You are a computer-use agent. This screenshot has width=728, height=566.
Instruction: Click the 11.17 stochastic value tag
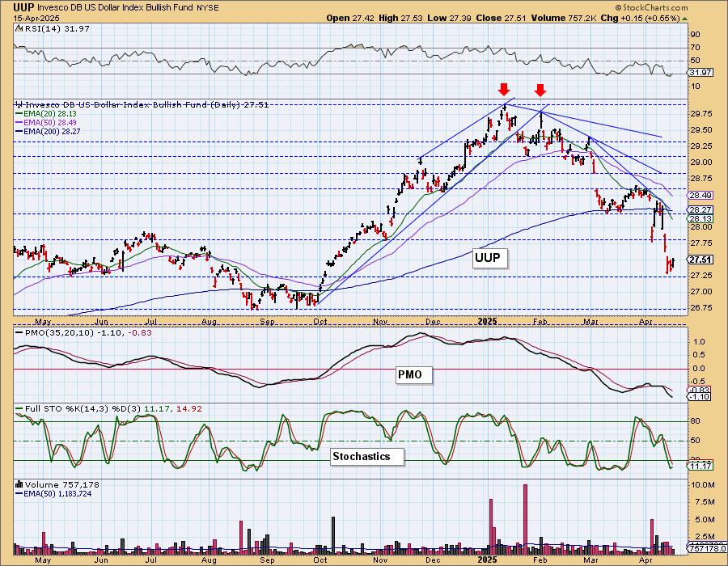[x=700, y=466]
